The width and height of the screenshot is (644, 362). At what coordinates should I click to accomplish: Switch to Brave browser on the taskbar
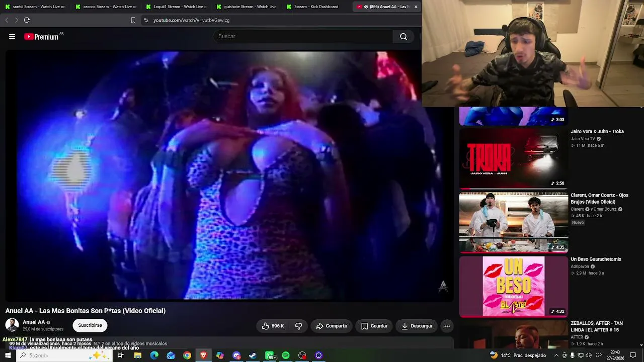pos(203,355)
